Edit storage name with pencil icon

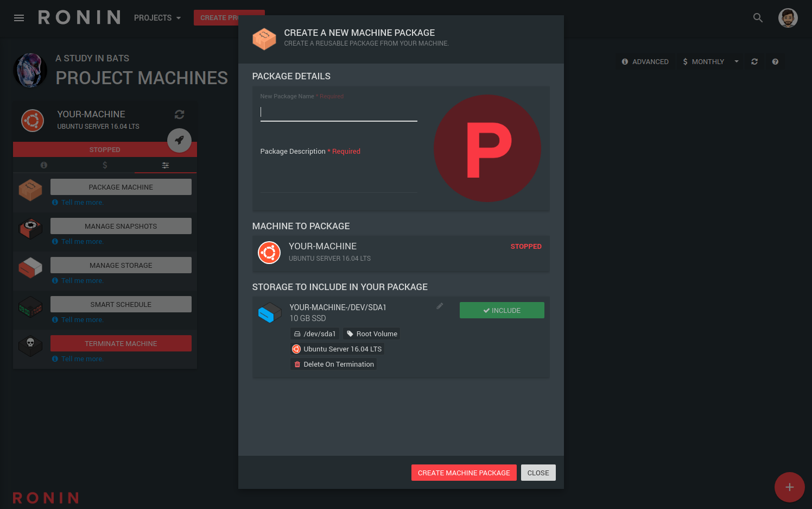click(x=440, y=306)
